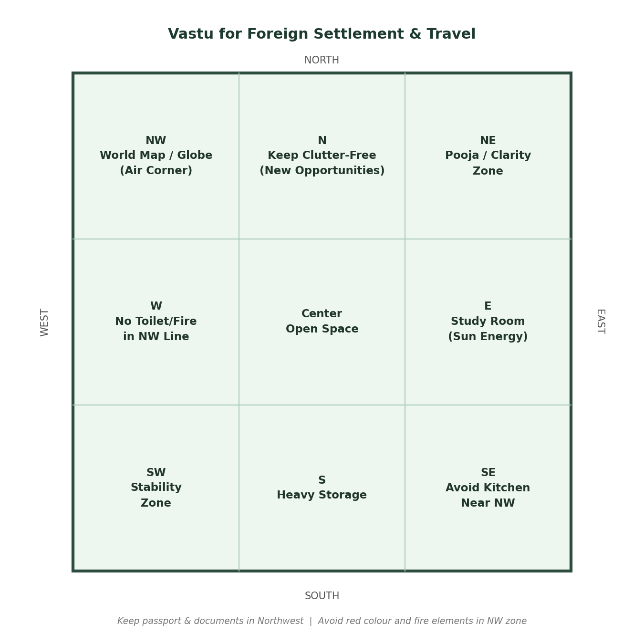644x644 pixels.
Task: Select the S Heavy Storage cell
Action: click(x=322, y=488)
